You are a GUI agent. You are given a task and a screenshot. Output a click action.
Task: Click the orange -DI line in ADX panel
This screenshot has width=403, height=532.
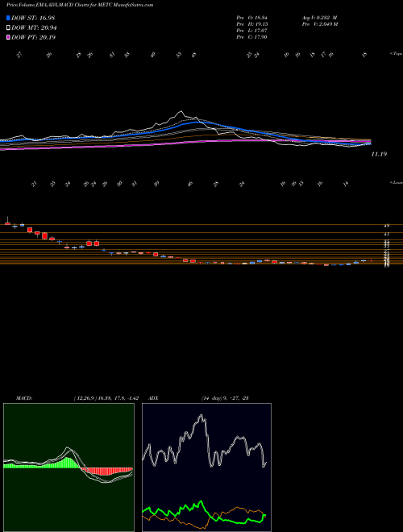point(238,509)
